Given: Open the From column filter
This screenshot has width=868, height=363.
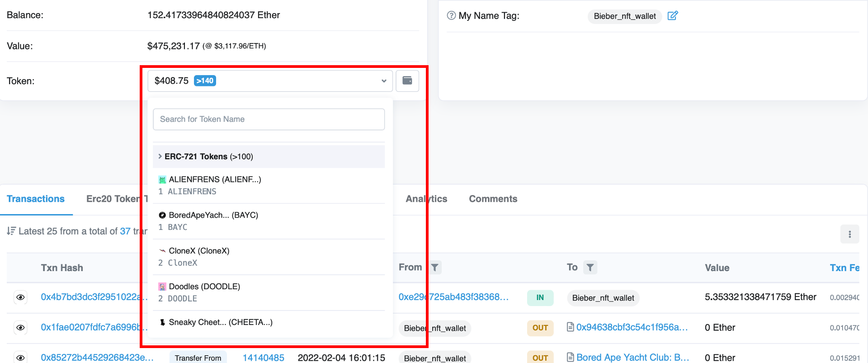Looking at the screenshot, I should point(434,267).
